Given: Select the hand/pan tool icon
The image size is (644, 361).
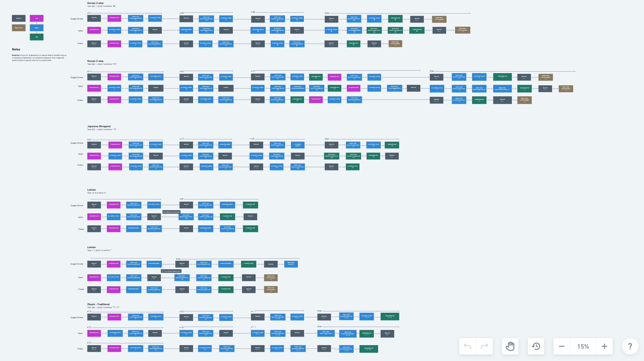Looking at the screenshot, I should 510,346.
